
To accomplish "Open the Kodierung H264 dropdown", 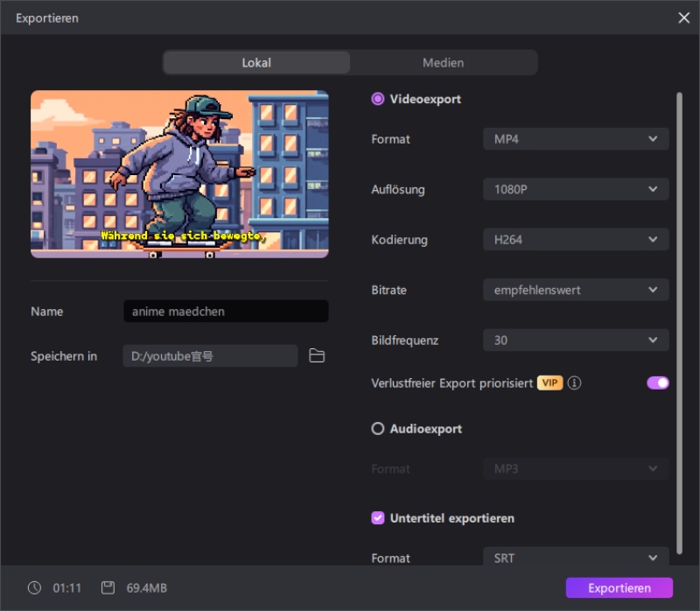I will 576,239.
